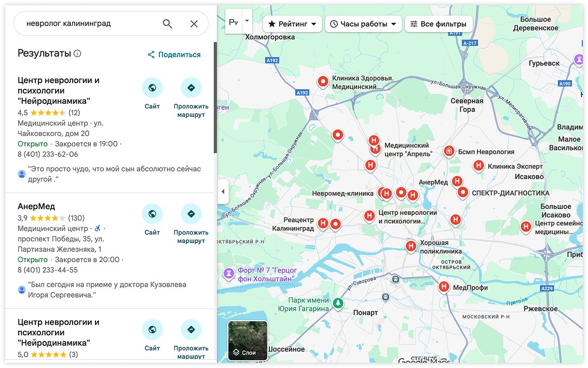
Task: Collapse the side results panel
Action: (223, 192)
